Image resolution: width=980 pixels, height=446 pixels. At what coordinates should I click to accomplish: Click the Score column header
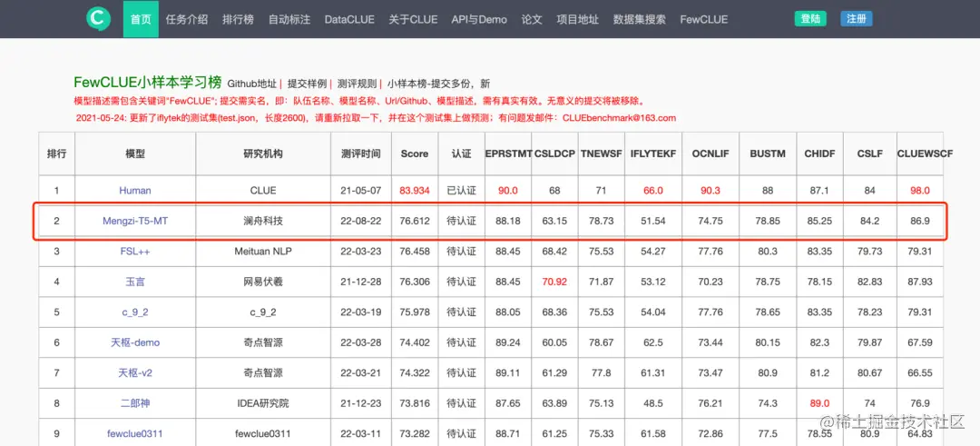coord(415,154)
